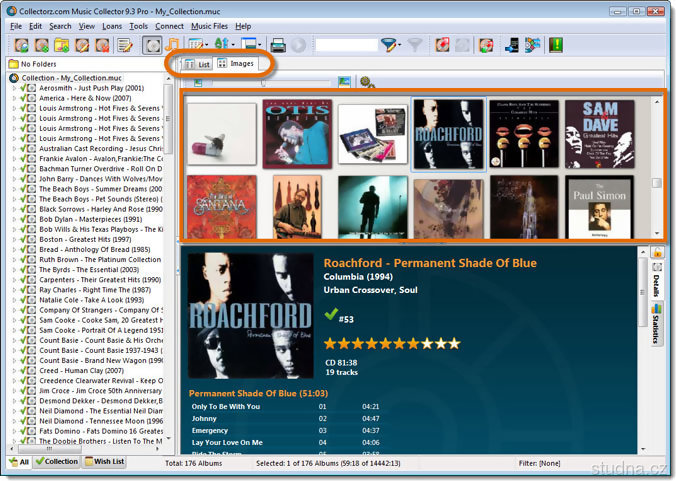The width and height of the screenshot is (676, 481).
Task: Open the Connect menu
Action: (x=169, y=26)
